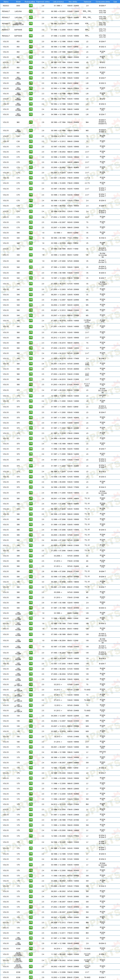The height and width of the screenshot is (980, 120).
Task: Select the 2.4 Bifuel (CNG) body cell
Action: 87,326
